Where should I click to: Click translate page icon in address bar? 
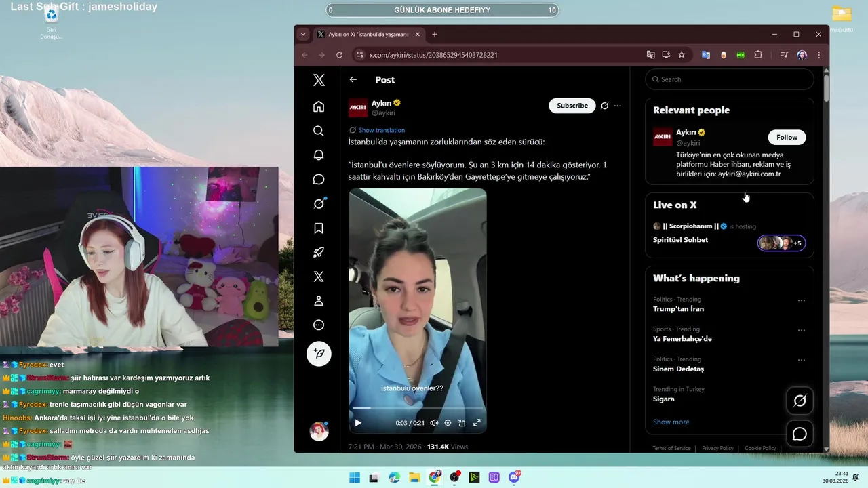651,55
